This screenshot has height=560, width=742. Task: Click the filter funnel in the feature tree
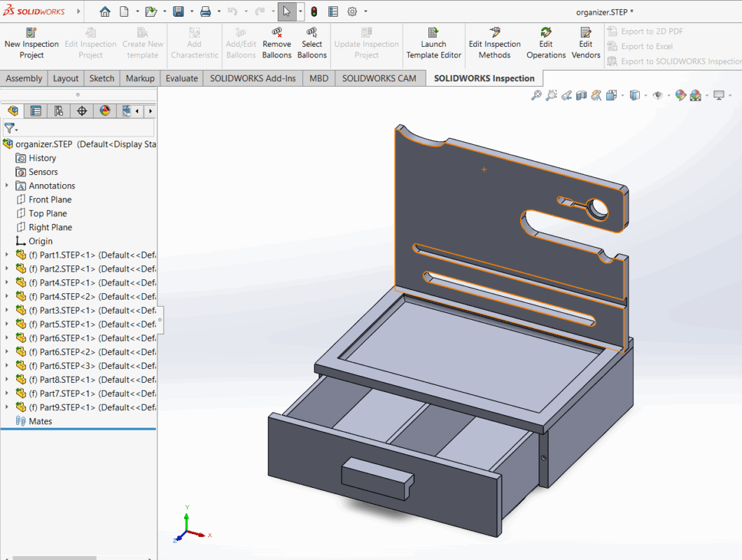[9, 128]
